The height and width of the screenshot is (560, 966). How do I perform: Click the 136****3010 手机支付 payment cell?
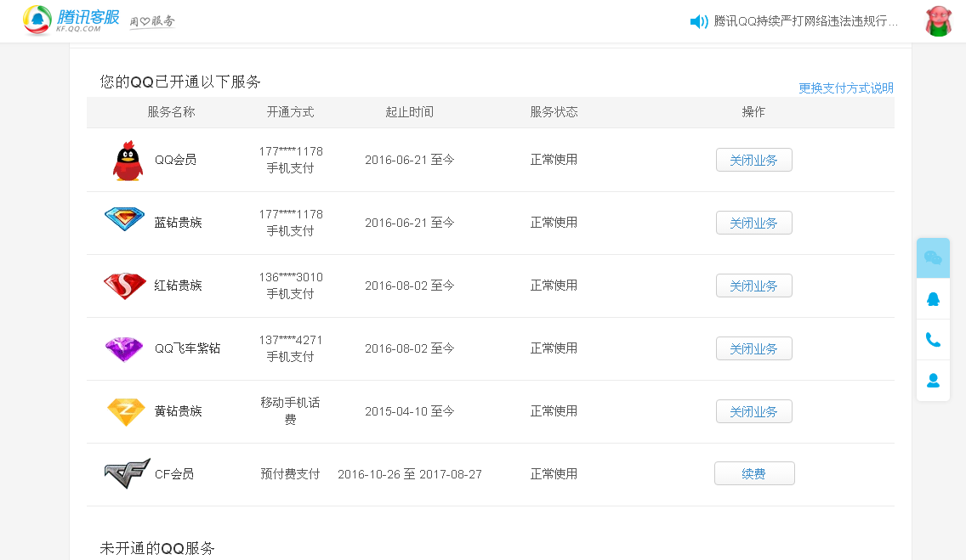291,286
